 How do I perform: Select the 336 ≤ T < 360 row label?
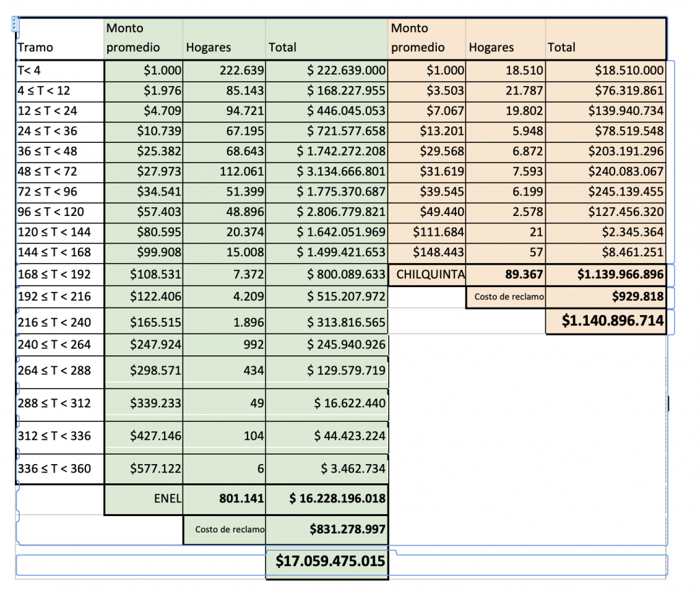59,468
